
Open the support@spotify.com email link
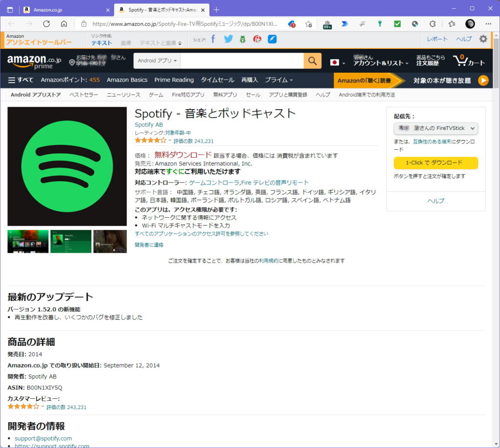43,438
